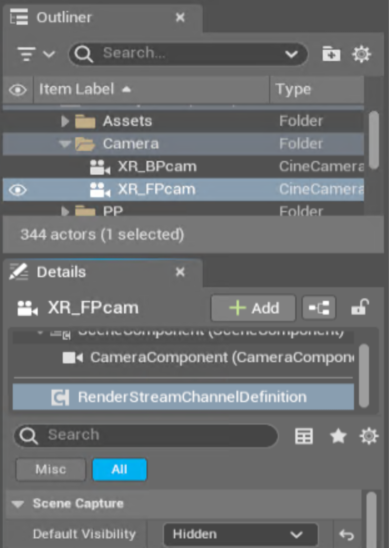Click the Blueprint/add script icon beside Add
Viewport: 389px width, 548px height.
319,308
